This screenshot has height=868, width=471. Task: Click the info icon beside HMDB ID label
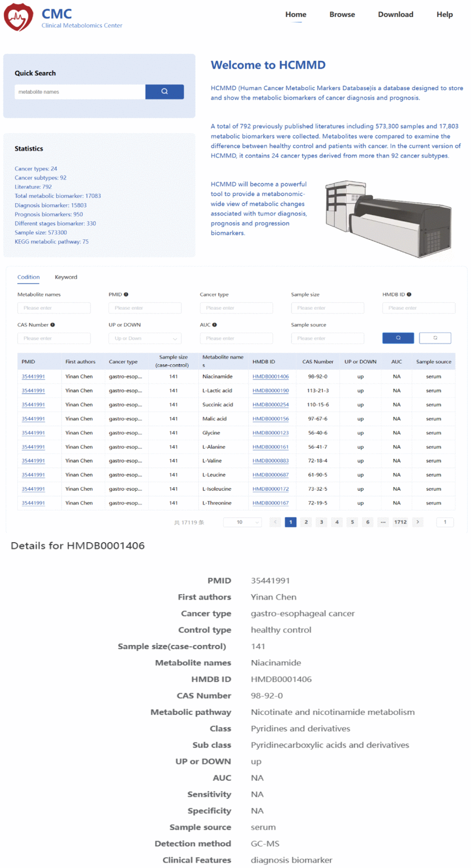pyautogui.click(x=409, y=294)
